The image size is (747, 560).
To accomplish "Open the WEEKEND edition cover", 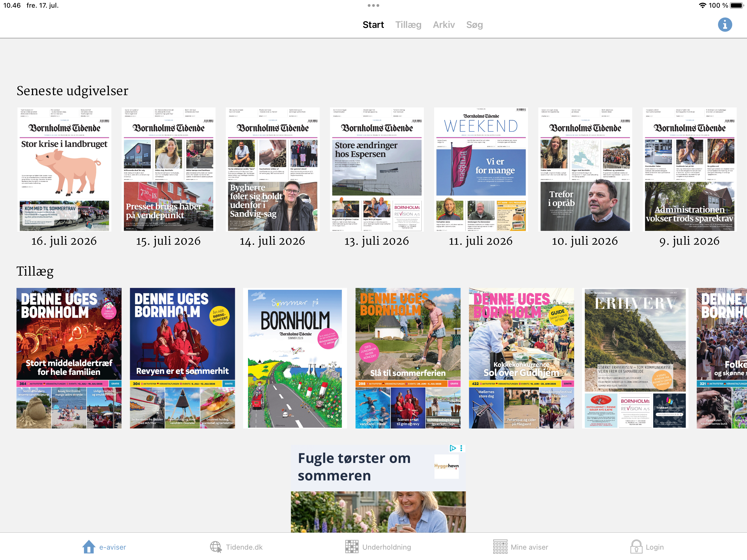I will point(481,169).
